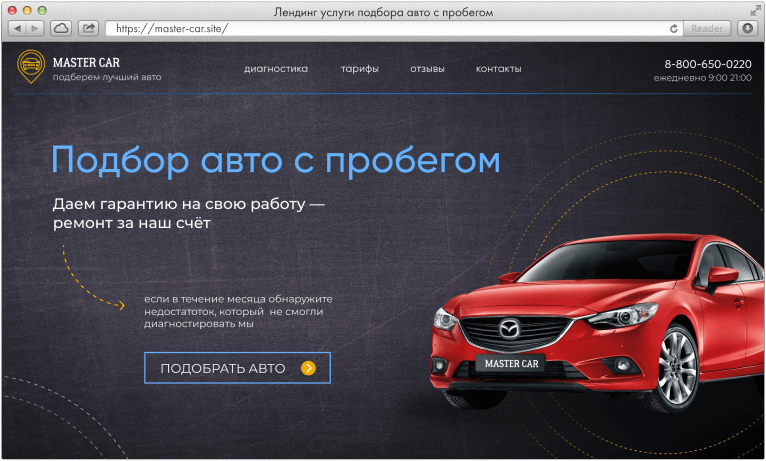Click the Reader button
The height and width of the screenshot is (461, 766).
pyautogui.click(x=707, y=28)
